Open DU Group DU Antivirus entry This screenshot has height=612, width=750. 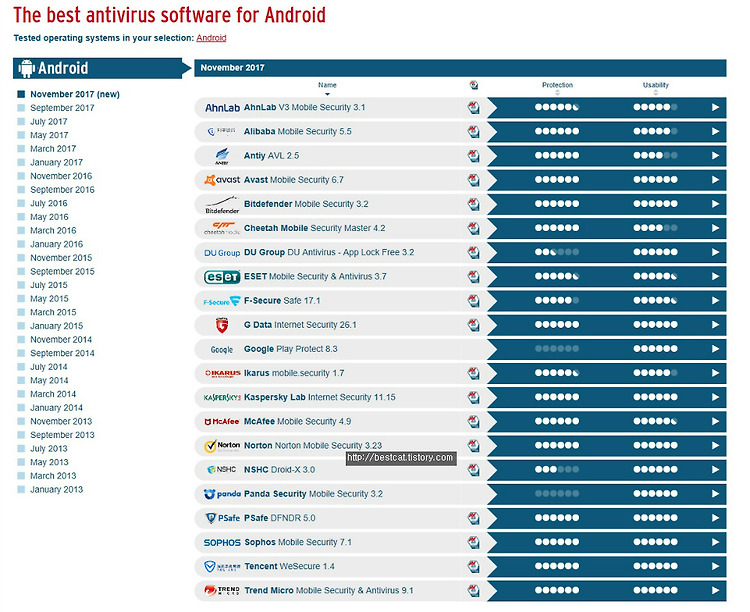[329, 252]
